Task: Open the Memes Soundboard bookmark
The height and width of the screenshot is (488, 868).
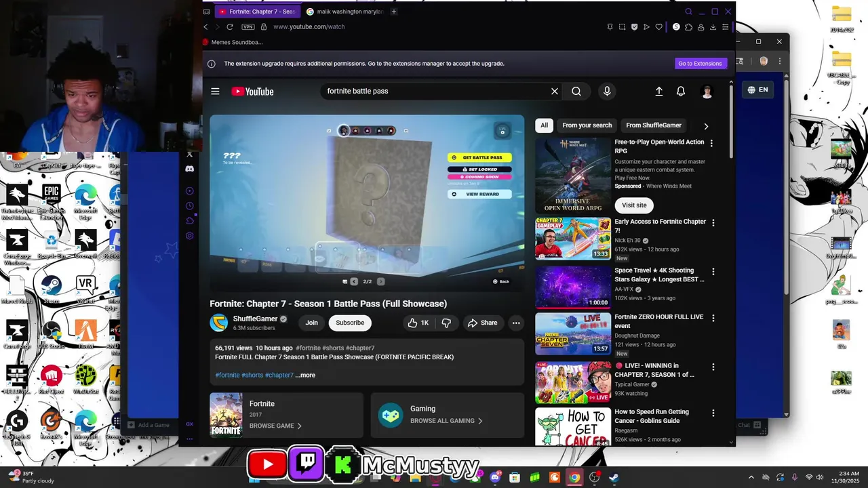Action: coord(233,42)
